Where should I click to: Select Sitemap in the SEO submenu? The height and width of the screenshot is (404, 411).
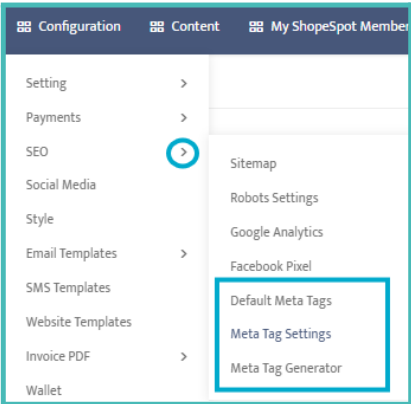pyautogui.click(x=253, y=164)
